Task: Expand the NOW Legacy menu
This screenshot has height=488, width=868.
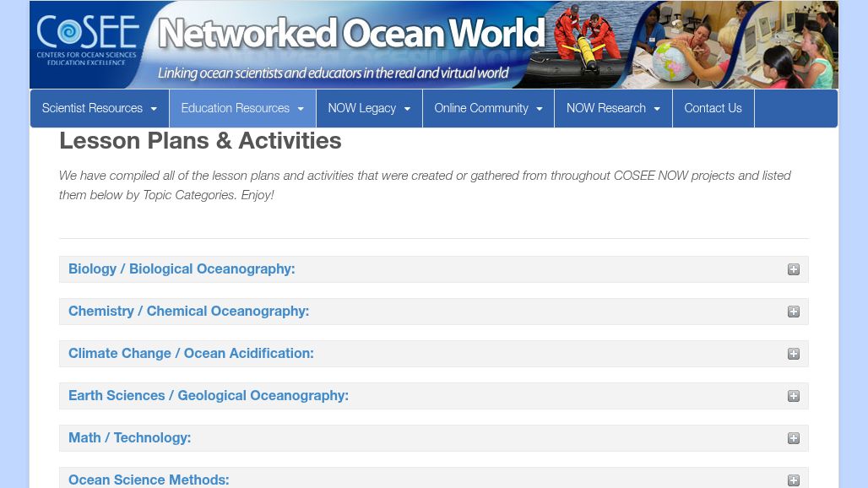Action: tap(368, 108)
